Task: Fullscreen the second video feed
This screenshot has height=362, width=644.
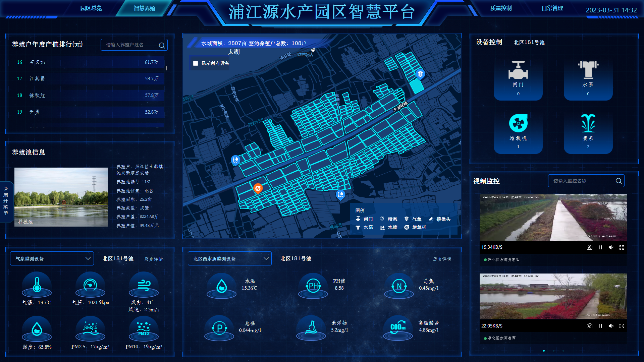Action: pyautogui.click(x=622, y=326)
